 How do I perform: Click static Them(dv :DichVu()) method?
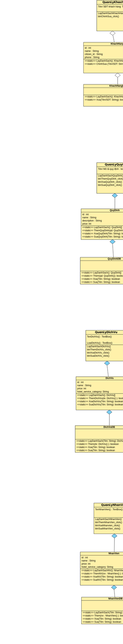pos(98,444)
